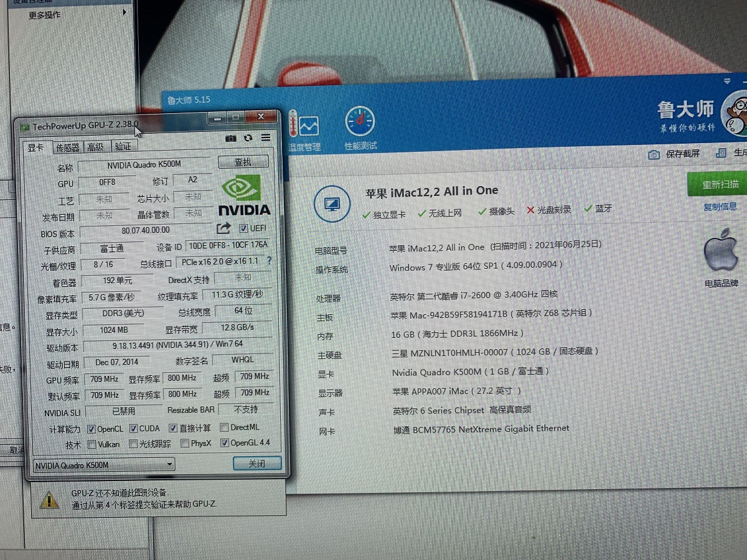The width and height of the screenshot is (747, 560).
Task: Click the 名称 field NVIDIA Quadro K500M
Action: [x=144, y=165]
